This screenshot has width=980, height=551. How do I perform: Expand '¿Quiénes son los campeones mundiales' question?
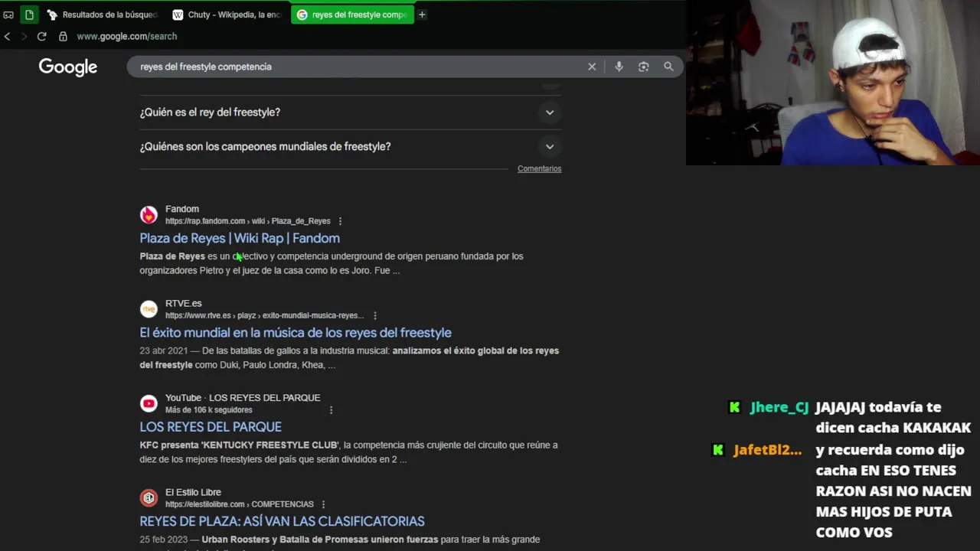coord(351,146)
